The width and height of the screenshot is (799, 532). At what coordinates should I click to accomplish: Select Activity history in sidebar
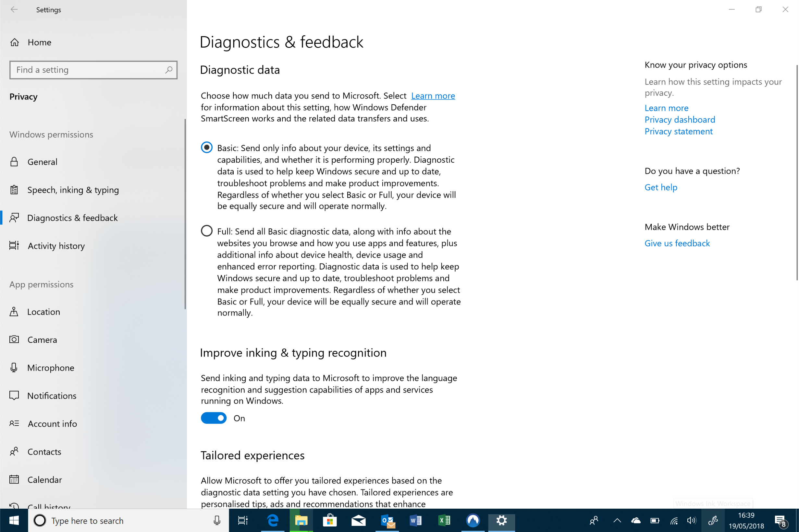point(56,246)
